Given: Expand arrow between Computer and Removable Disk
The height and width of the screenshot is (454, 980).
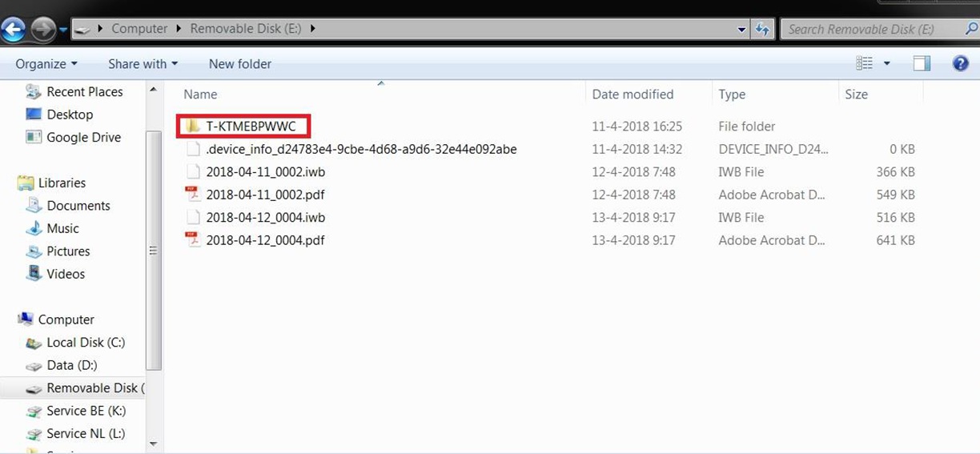Looking at the screenshot, I should point(179,29).
